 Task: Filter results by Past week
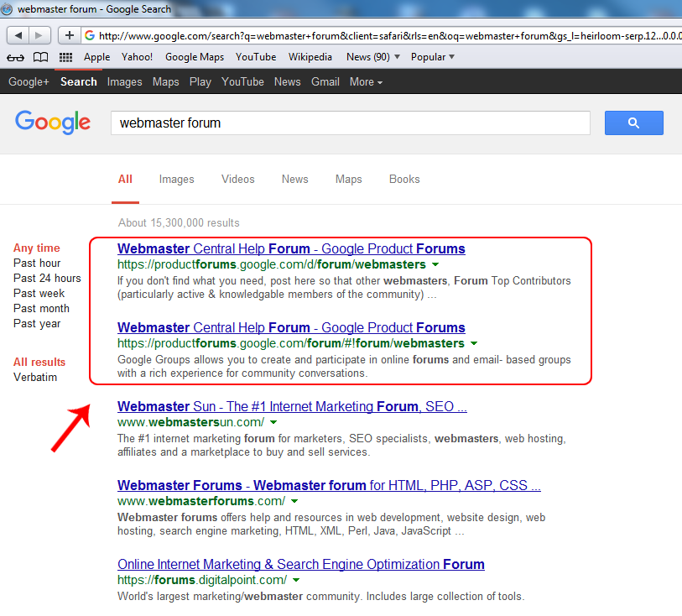(x=39, y=294)
